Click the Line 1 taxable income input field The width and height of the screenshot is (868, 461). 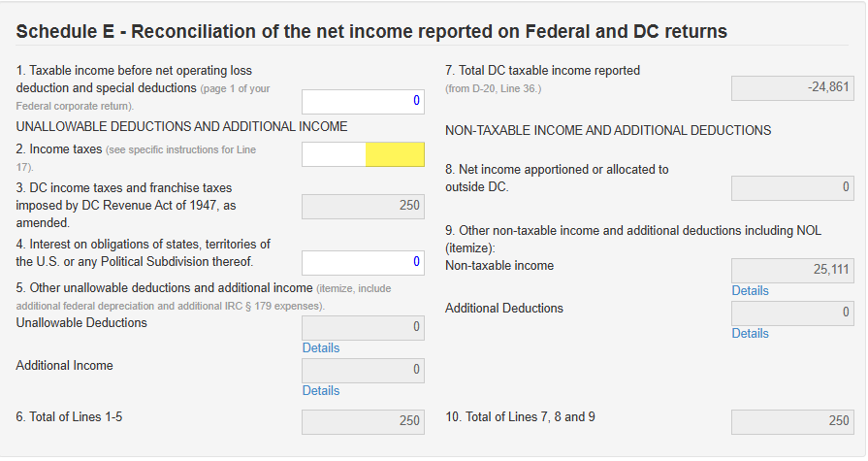tap(363, 101)
